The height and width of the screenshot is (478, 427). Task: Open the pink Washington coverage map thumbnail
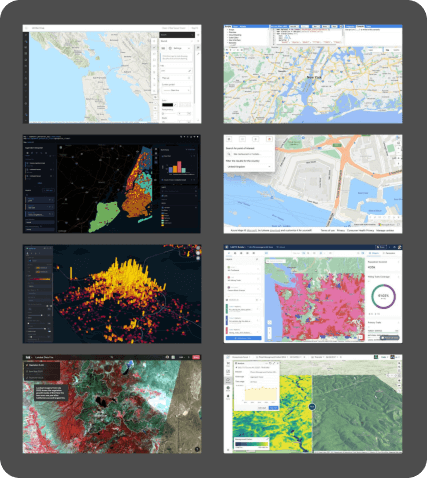tap(313, 294)
